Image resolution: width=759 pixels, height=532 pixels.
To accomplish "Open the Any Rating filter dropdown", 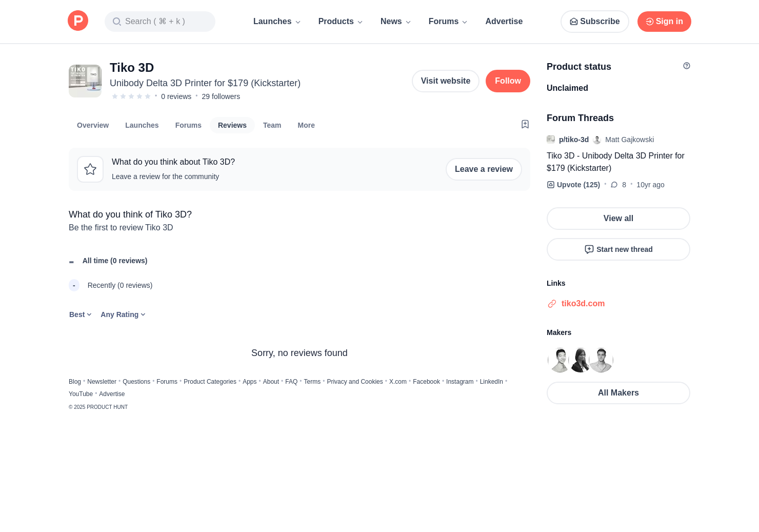I will 123,314.
